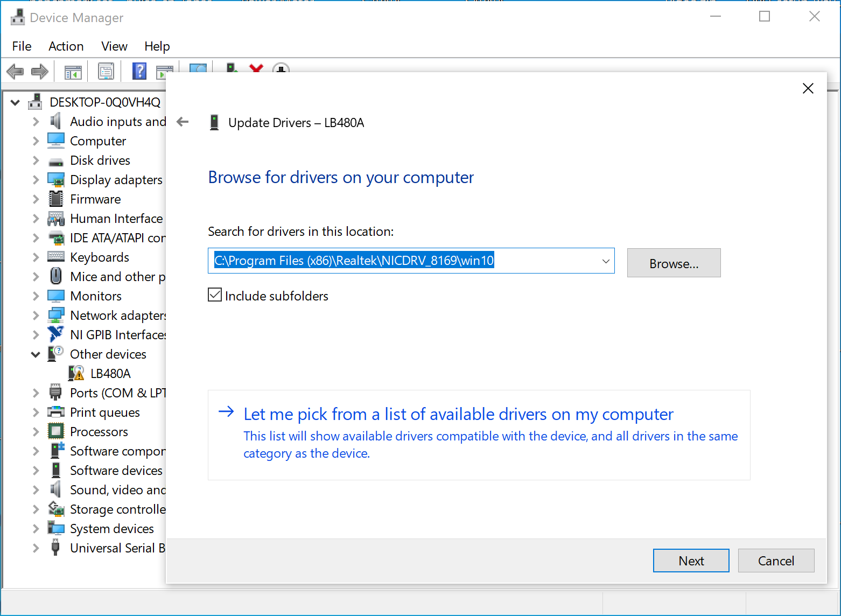Collapse the DESKTOP-0Q0VH4Q root node

[x=15, y=102]
